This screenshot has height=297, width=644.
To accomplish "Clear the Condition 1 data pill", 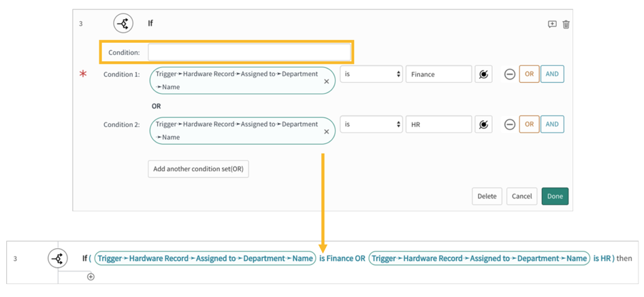I will tap(326, 82).
